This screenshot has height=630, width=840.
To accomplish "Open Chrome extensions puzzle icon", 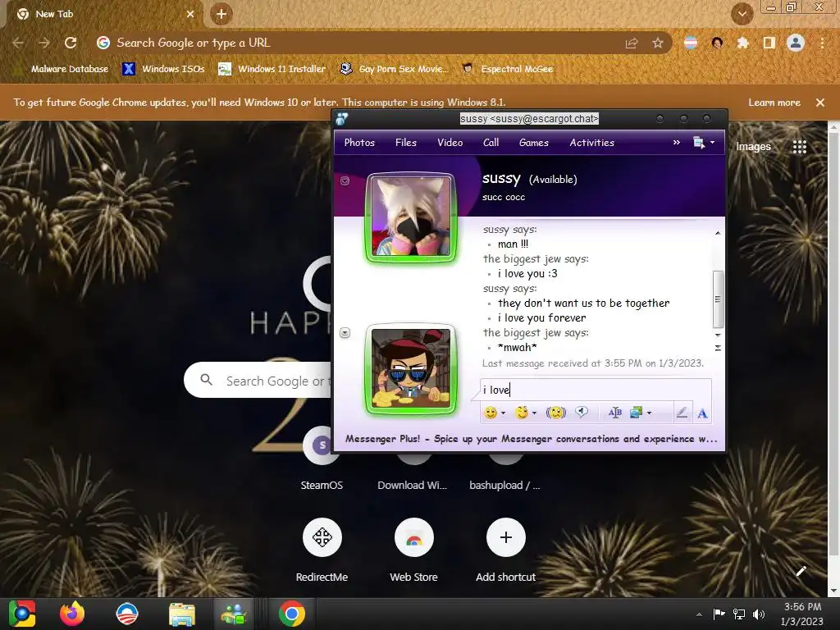I will [x=742, y=43].
